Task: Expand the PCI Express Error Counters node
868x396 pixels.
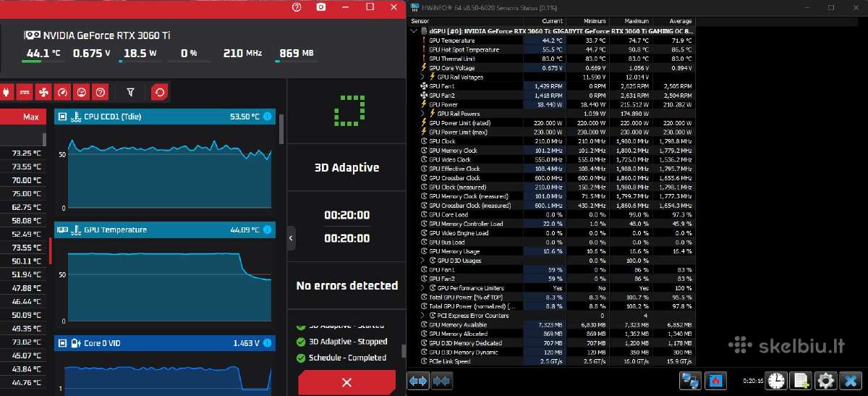Action: click(x=423, y=315)
